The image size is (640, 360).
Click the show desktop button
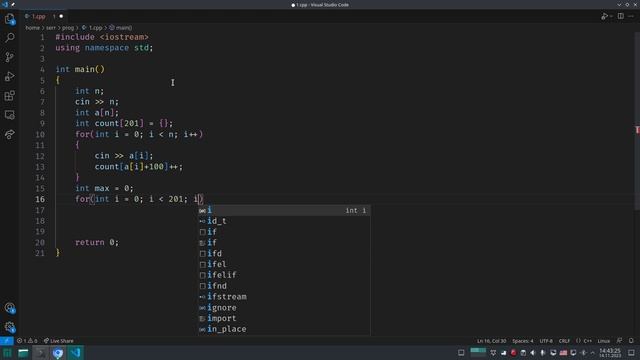click(x=631, y=353)
